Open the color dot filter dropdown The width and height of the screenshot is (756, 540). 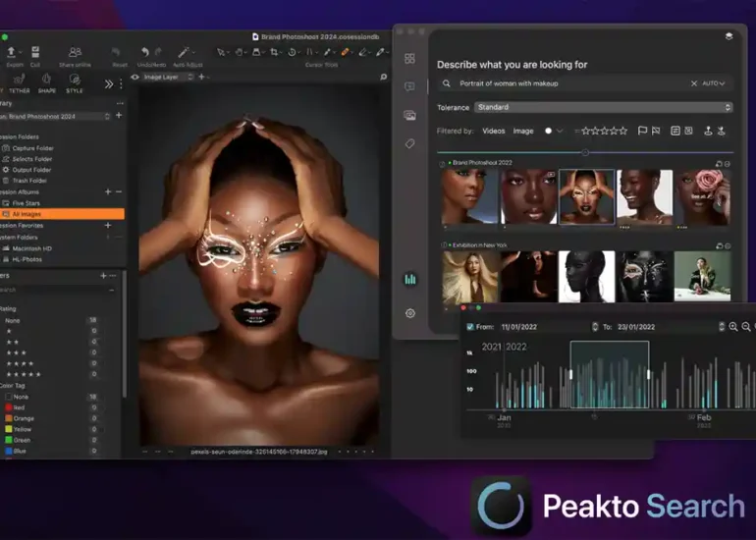(x=554, y=131)
